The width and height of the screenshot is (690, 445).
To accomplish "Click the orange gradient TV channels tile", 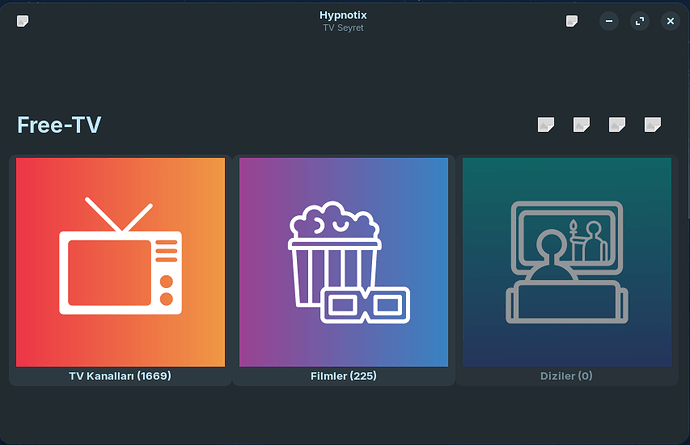I will [x=121, y=262].
